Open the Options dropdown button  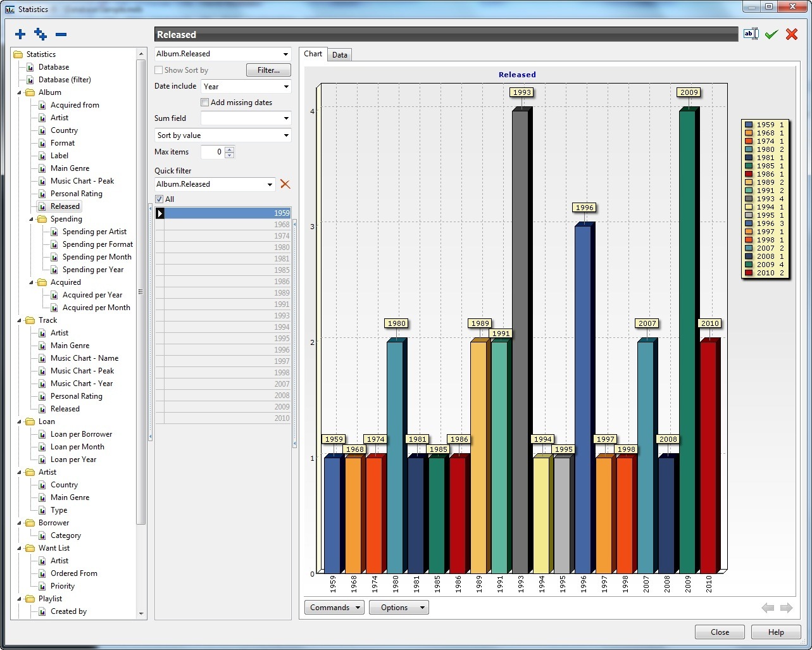click(399, 608)
